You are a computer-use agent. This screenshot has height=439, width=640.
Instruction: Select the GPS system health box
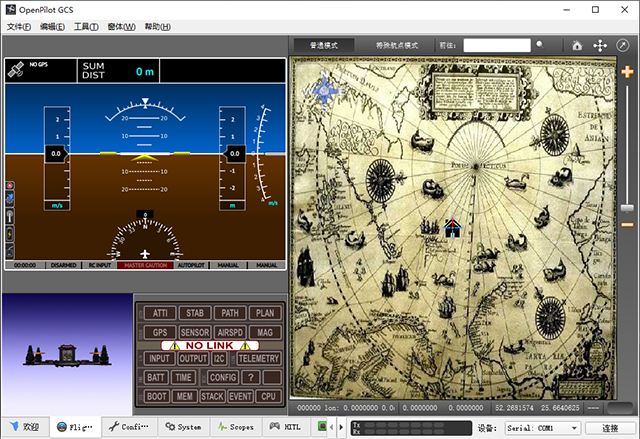160,332
